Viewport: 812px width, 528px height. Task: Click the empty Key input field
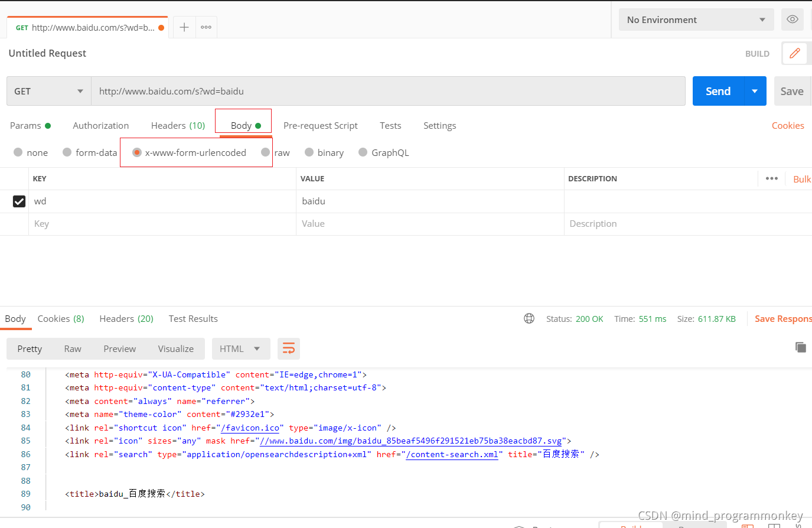(x=162, y=224)
